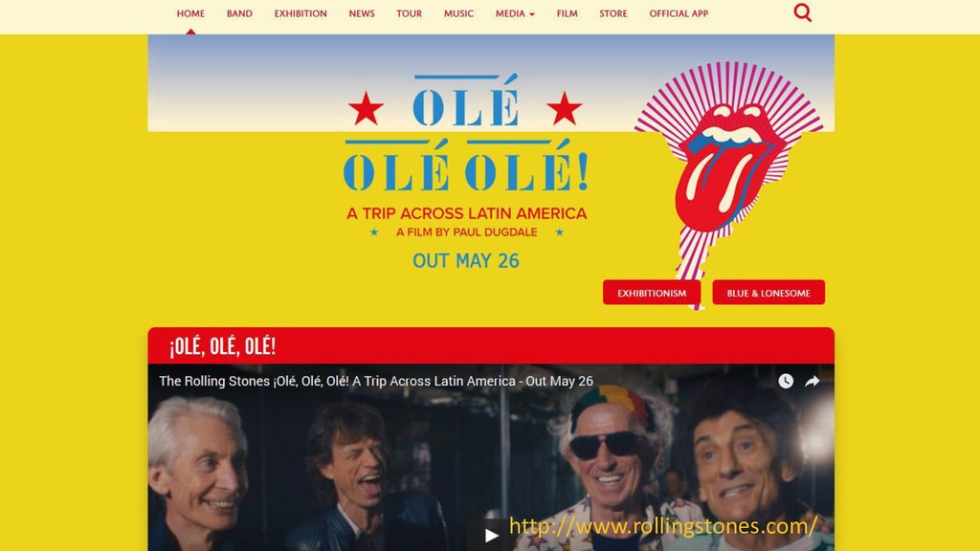Open the Exhibition menu item
Viewport: 980px width, 551px height.
[301, 13]
